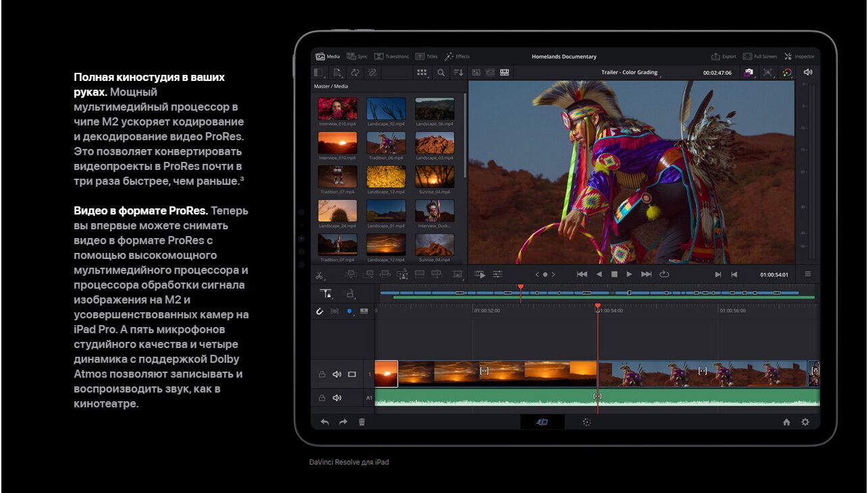This screenshot has width=868, height=493.
Task: Open project settings gear icon
Action: (805, 422)
